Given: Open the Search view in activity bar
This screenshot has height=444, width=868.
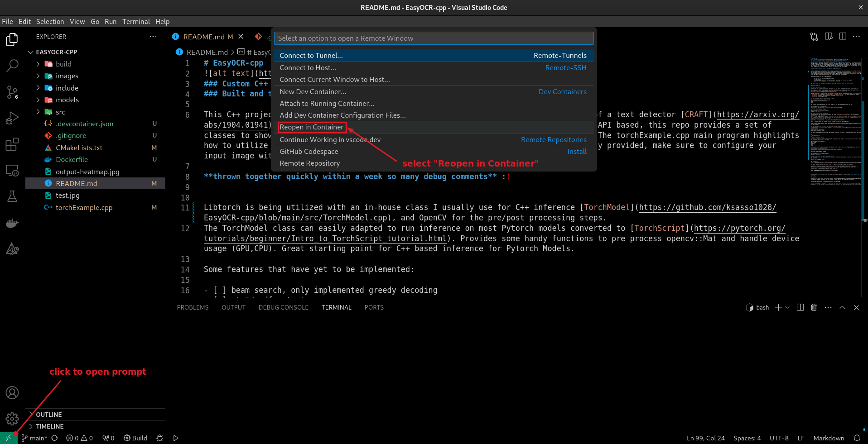Looking at the screenshot, I should pos(12,66).
